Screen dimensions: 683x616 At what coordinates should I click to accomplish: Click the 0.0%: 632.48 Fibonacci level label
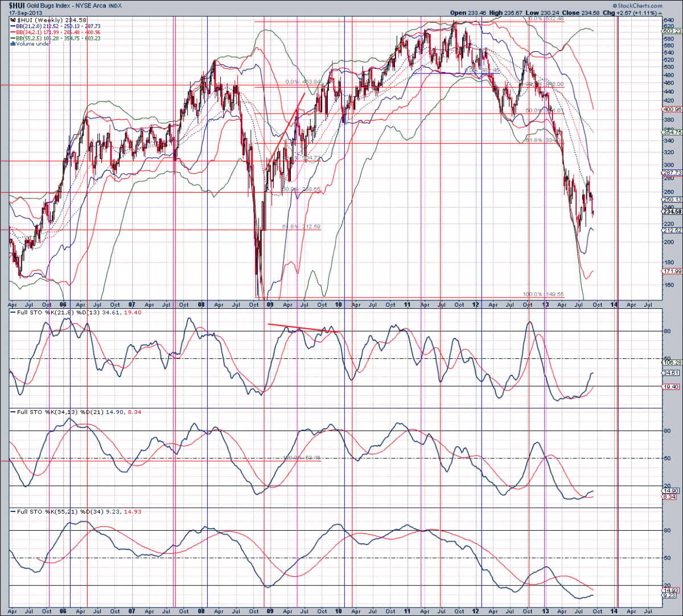546,19
